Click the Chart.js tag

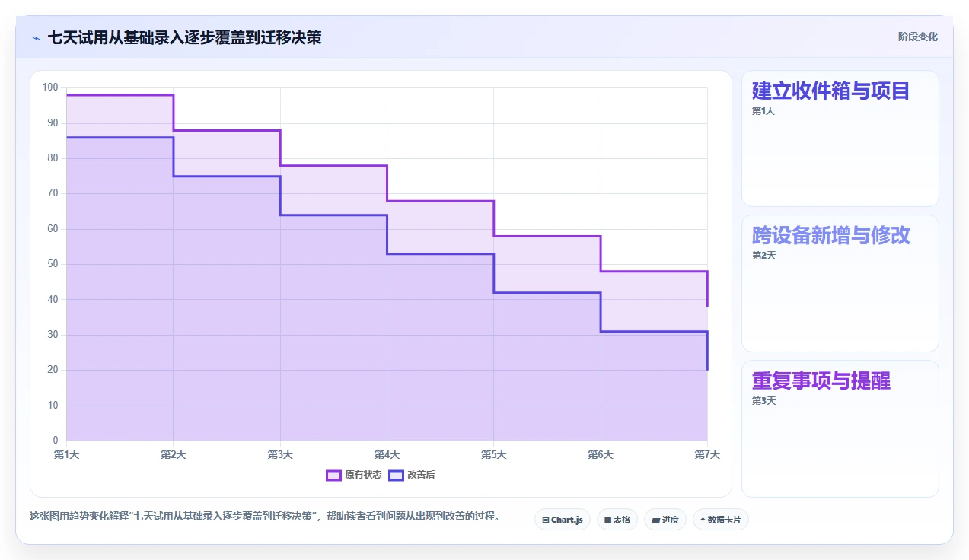point(562,520)
